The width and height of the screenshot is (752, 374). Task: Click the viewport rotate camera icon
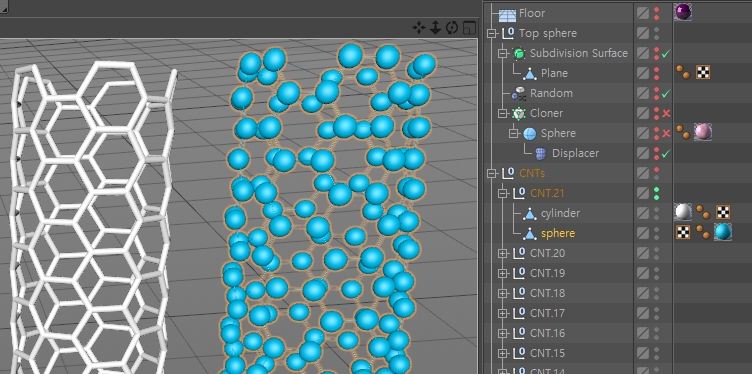click(x=452, y=28)
